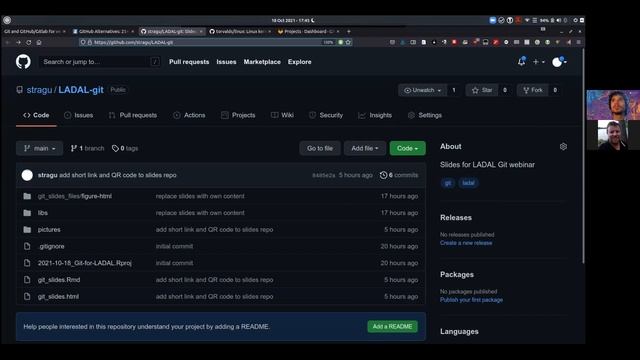This screenshot has height=360, width=640.
Task: Click the commit author avatar
Action: tap(27, 175)
